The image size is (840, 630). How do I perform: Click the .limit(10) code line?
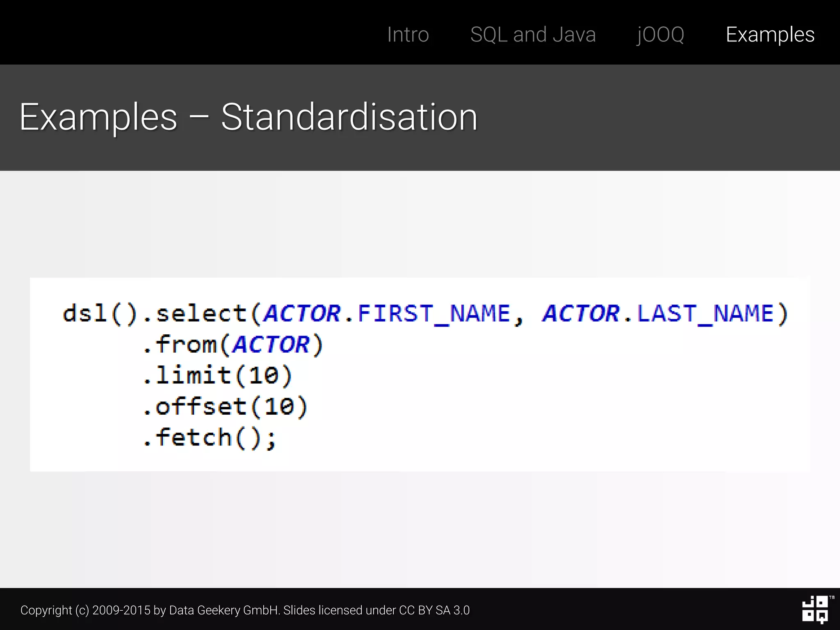pos(217,375)
